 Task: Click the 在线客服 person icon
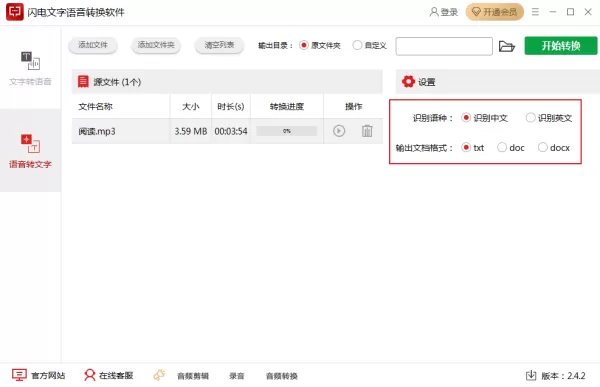(x=90, y=375)
